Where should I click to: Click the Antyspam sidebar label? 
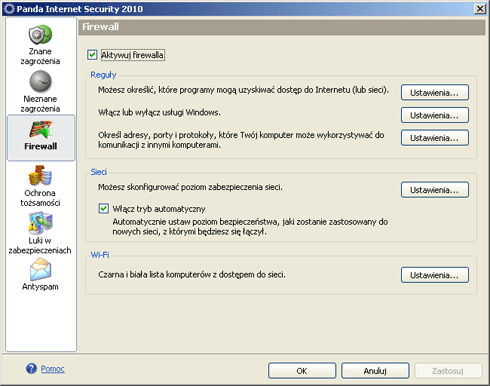point(40,286)
